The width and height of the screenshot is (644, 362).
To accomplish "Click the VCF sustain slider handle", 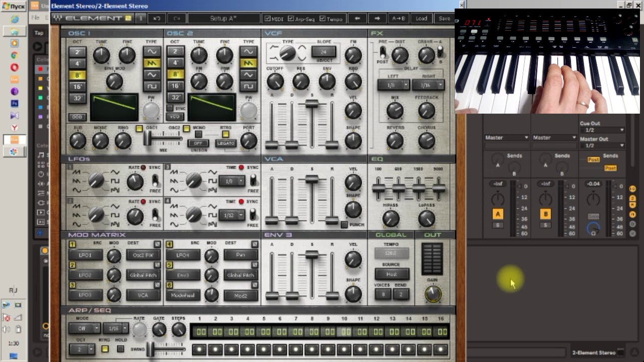I will point(312,104).
